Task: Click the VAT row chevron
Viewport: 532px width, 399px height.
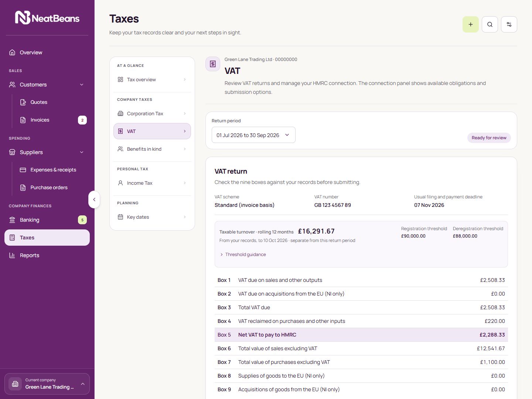Action: [185, 131]
